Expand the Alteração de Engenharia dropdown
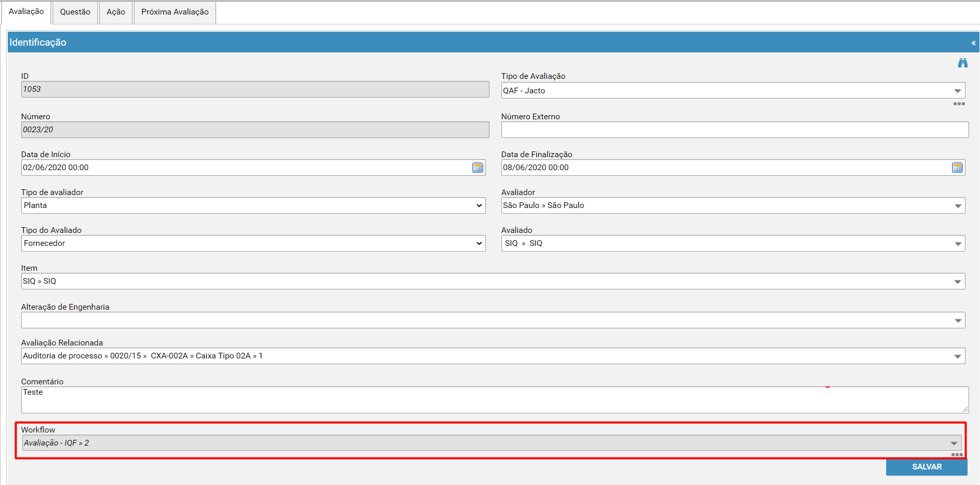The image size is (980, 485). coord(957,321)
